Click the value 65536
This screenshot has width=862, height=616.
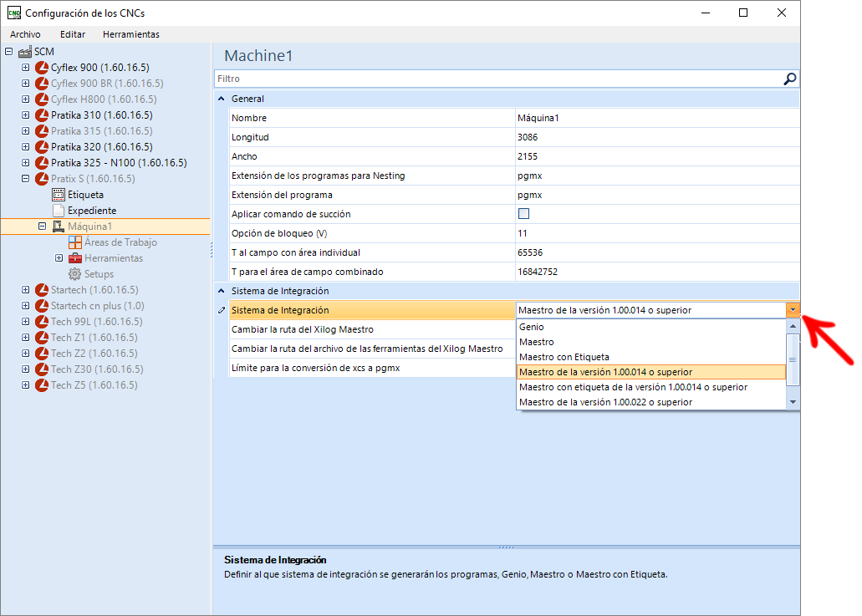[x=657, y=252]
